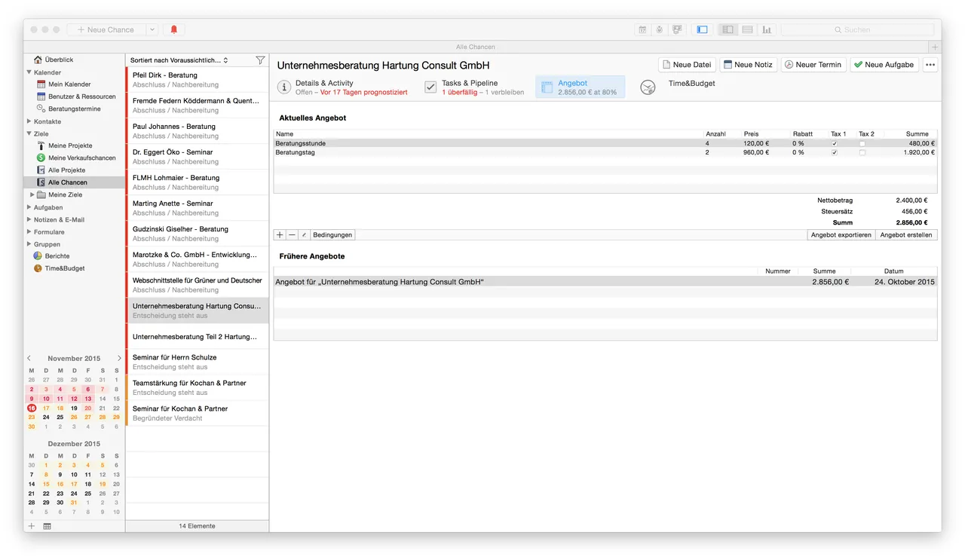Toggle Tax 2 for Beratungstag
The height and width of the screenshot is (560, 965).
pos(862,152)
